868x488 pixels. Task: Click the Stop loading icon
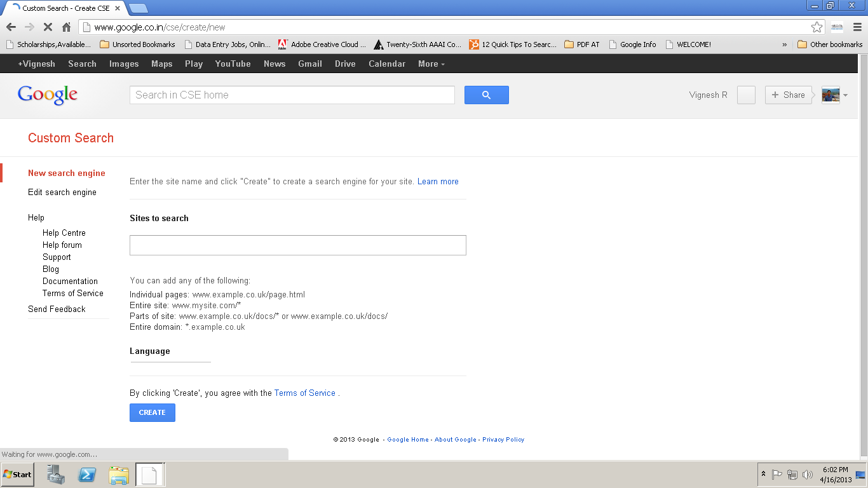click(x=48, y=28)
